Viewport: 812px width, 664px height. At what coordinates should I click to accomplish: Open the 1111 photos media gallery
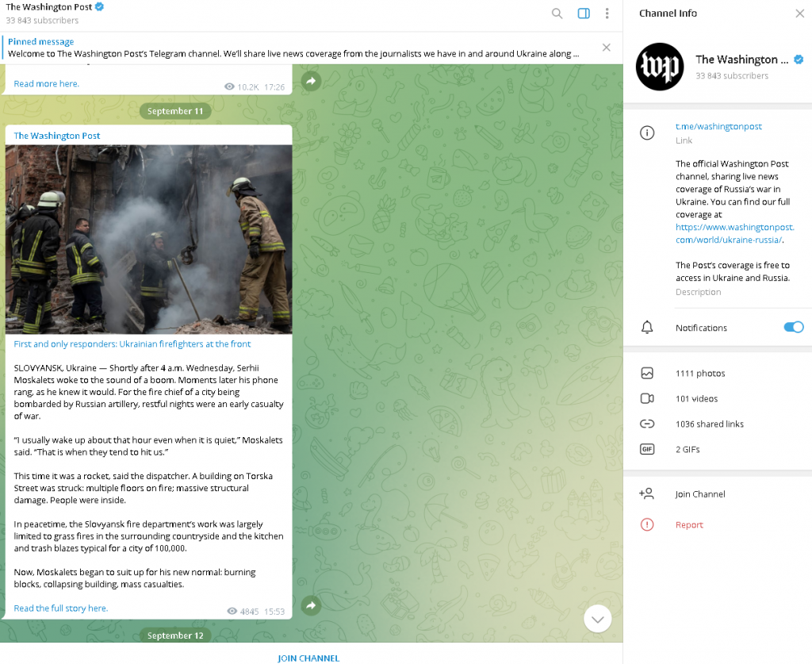(702, 373)
